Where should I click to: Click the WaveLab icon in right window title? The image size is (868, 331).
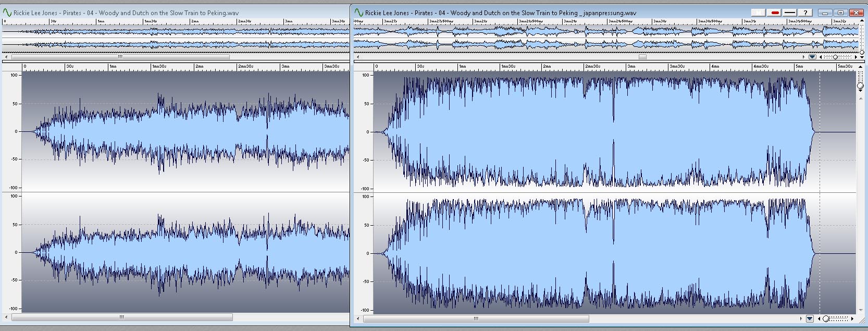(x=358, y=13)
